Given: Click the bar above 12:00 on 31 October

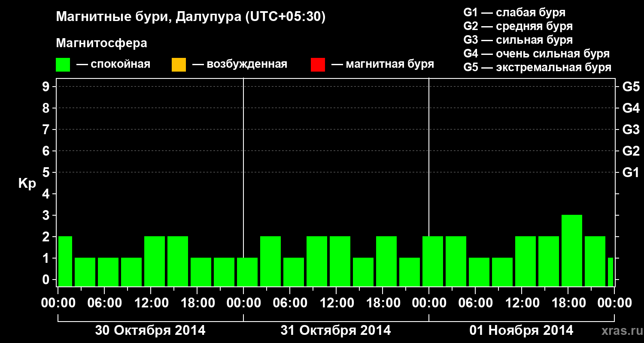Looking at the screenshot, I should [x=340, y=261].
